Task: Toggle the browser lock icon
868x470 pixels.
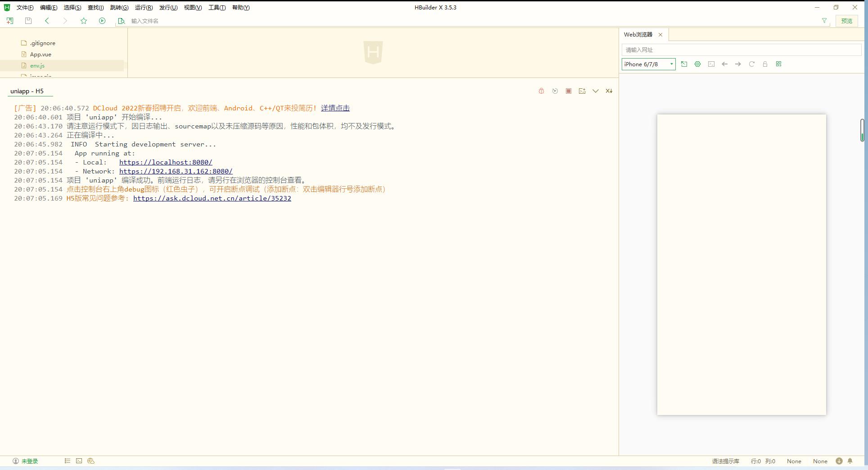Action: (765, 64)
